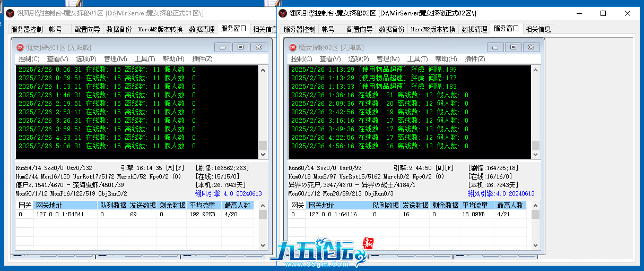The image size is (644, 271).
Task: Switch to 相关信息 tab in the 02区 console
Action: click(x=538, y=29)
